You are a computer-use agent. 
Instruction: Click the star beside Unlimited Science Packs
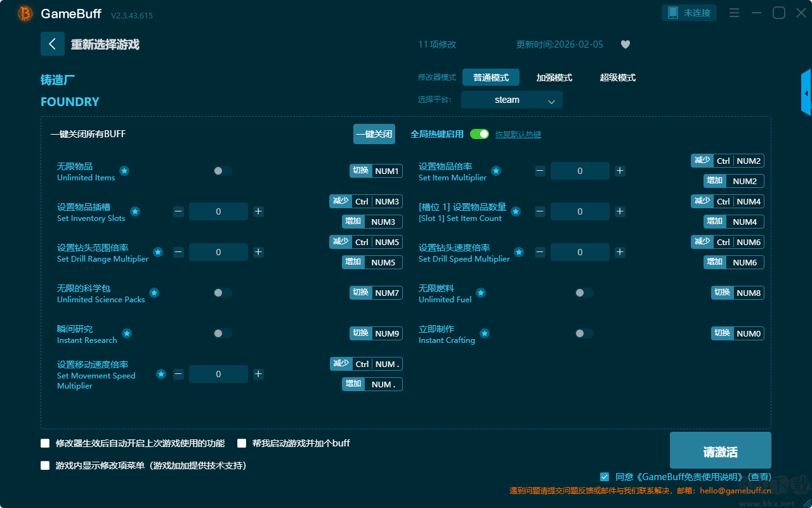click(x=154, y=293)
